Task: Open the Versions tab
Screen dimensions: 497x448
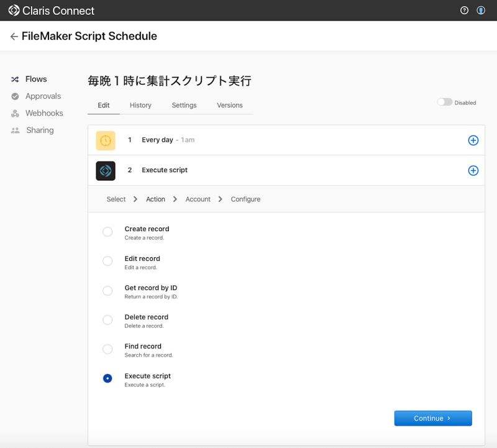Action: pos(230,105)
